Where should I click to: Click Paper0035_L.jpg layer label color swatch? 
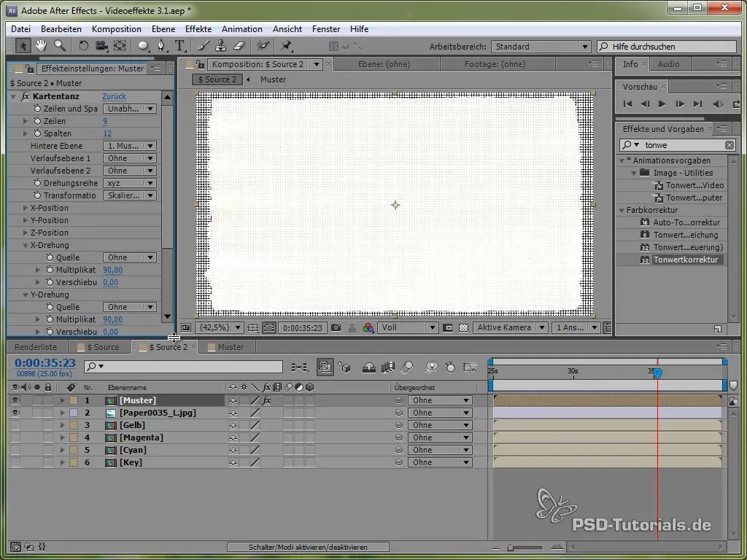pyautogui.click(x=74, y=413)
